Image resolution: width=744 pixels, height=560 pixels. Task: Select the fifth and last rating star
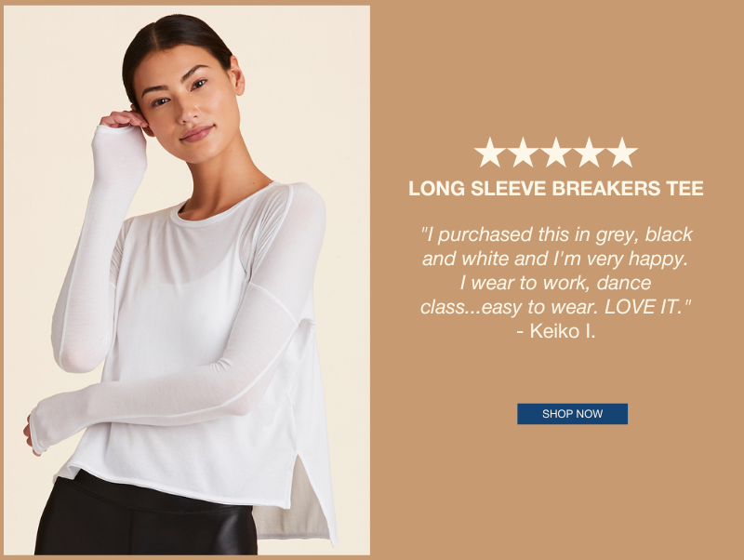coord(622,153)
